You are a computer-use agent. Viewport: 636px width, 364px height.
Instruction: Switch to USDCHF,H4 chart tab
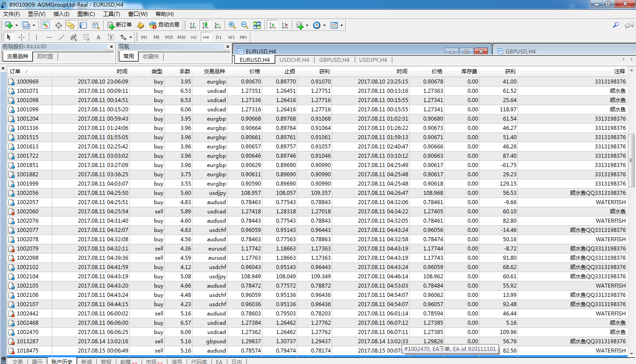point(295,60)
